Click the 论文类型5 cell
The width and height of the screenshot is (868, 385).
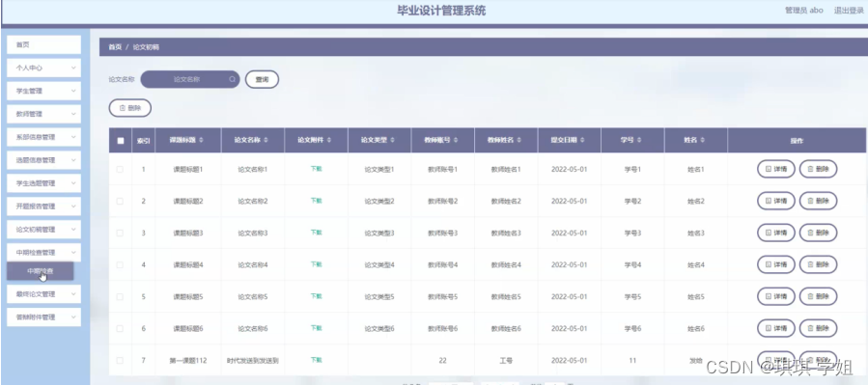tap(379, 297)
